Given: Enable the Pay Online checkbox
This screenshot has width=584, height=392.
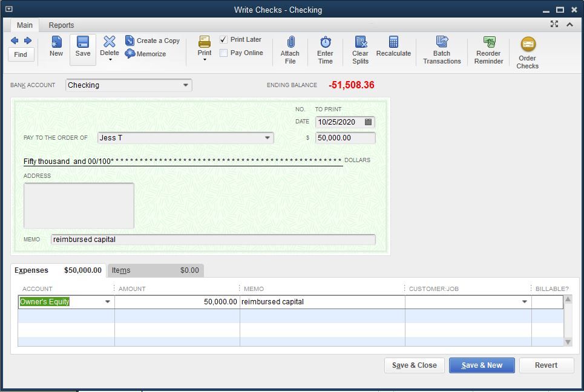Looking at the screenshot, I should click(223, 53).
